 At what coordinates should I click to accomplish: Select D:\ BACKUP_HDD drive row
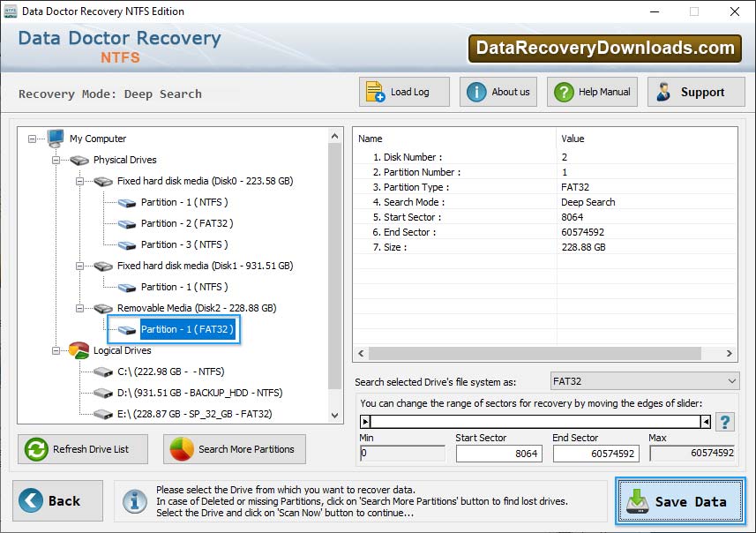pos(199,393)
